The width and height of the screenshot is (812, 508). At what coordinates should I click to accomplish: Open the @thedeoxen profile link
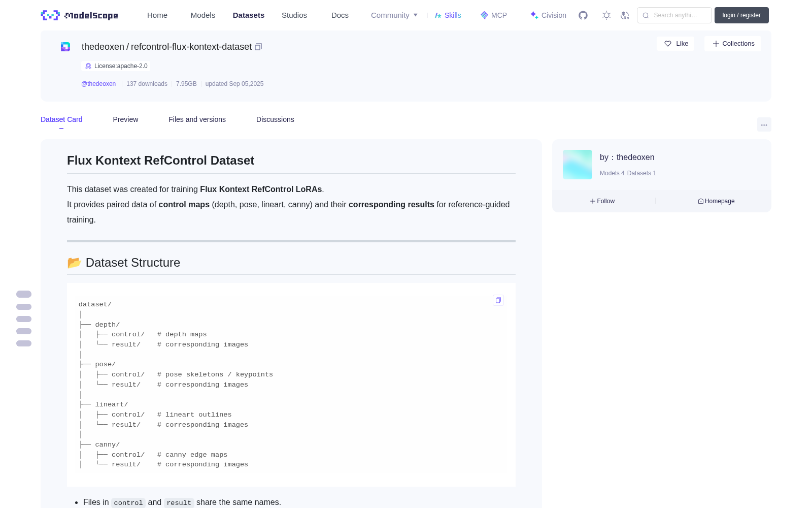98,84
